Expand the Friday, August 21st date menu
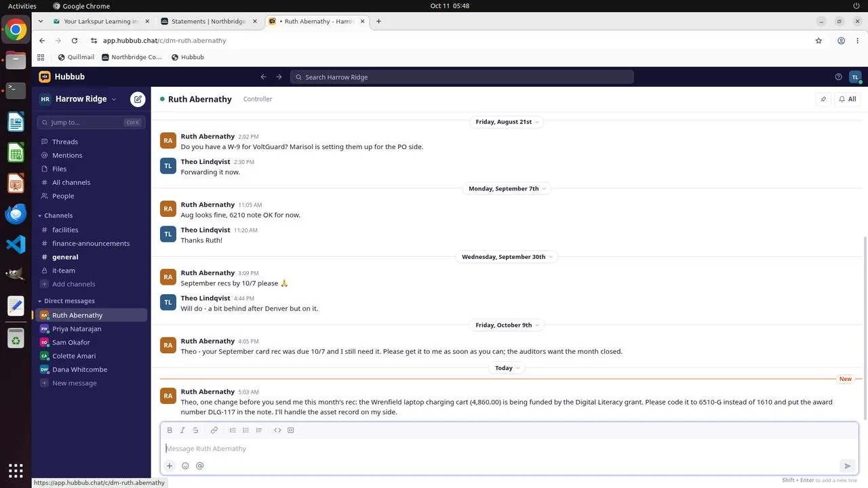The width and height of the screenshot is (868, 488). (x=507, y=122)
